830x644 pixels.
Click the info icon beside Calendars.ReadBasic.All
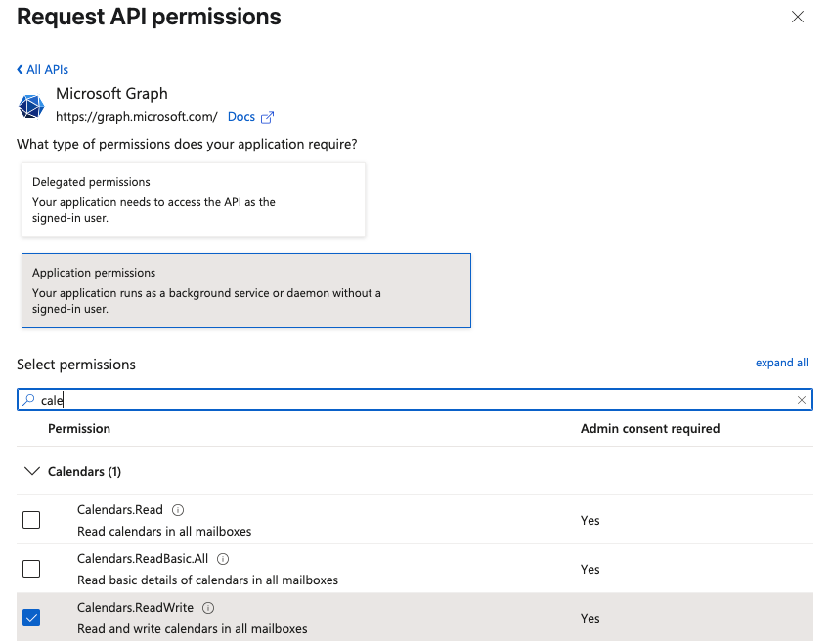pos(223,559)
